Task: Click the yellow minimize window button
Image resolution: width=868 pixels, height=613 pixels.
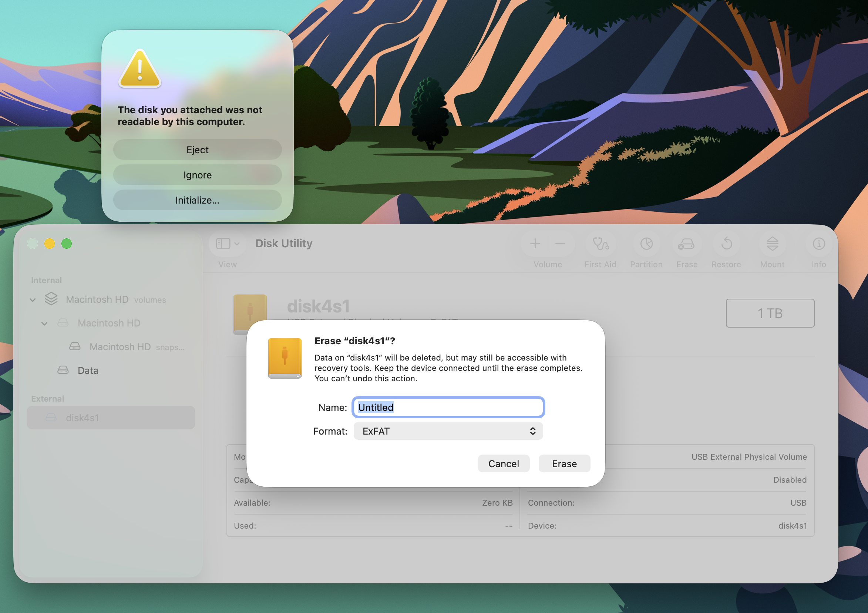Action: tap(50, 244)
